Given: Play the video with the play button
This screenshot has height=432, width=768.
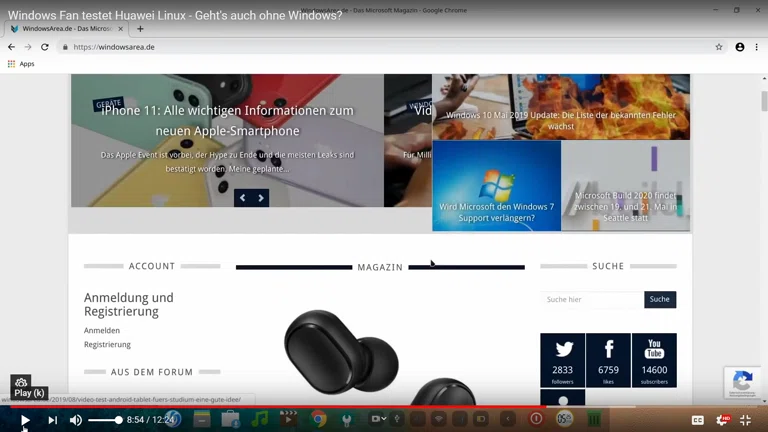Looking at the screenshot, I should coord(25,420).
